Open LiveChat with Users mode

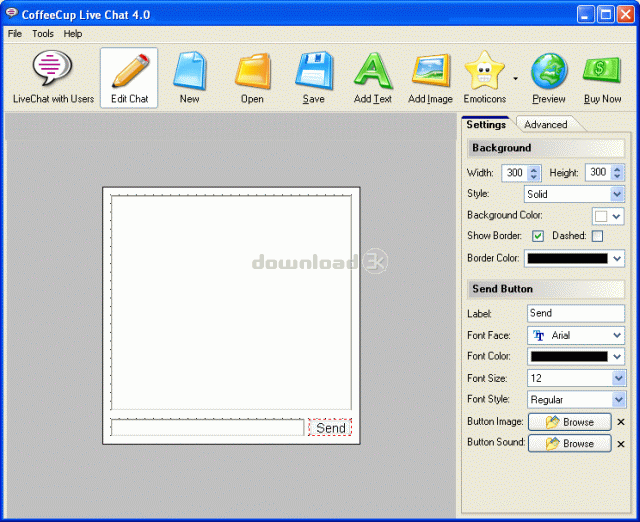(x=53, y=78)
